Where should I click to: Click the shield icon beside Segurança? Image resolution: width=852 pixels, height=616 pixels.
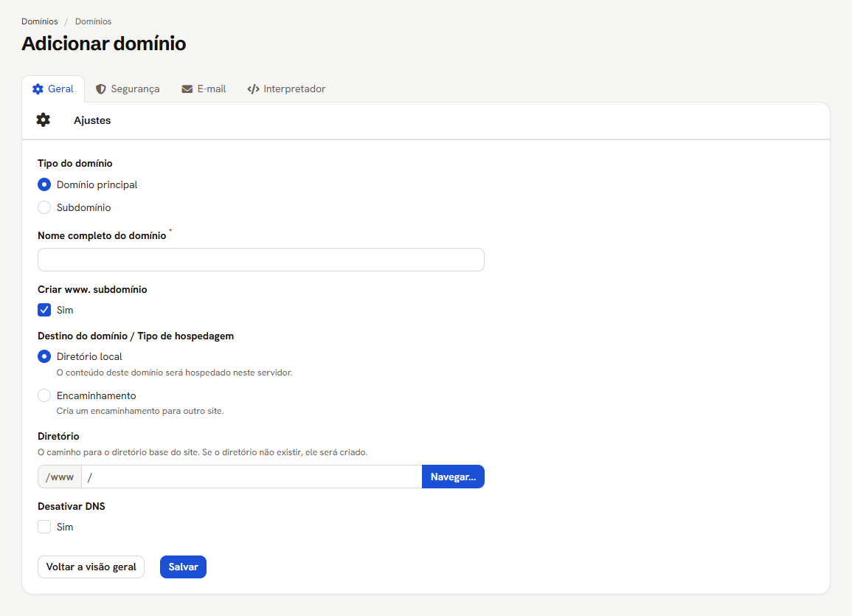(100, 89)
